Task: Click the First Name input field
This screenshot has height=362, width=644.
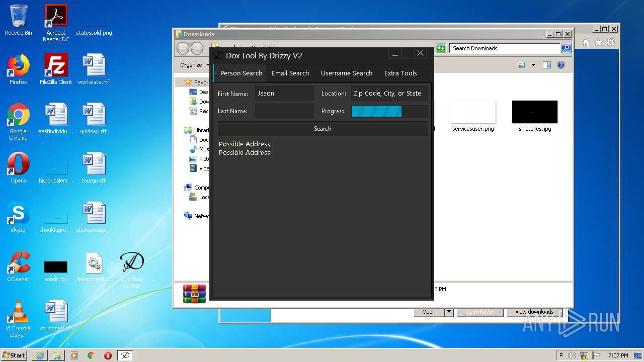Action: click(x=284, y=94)
